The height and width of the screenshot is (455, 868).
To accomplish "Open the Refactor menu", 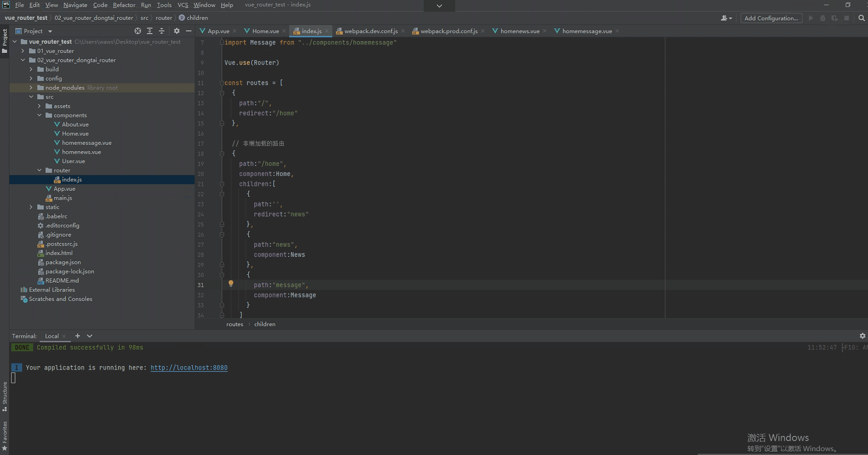I will (x=123, y=5).
